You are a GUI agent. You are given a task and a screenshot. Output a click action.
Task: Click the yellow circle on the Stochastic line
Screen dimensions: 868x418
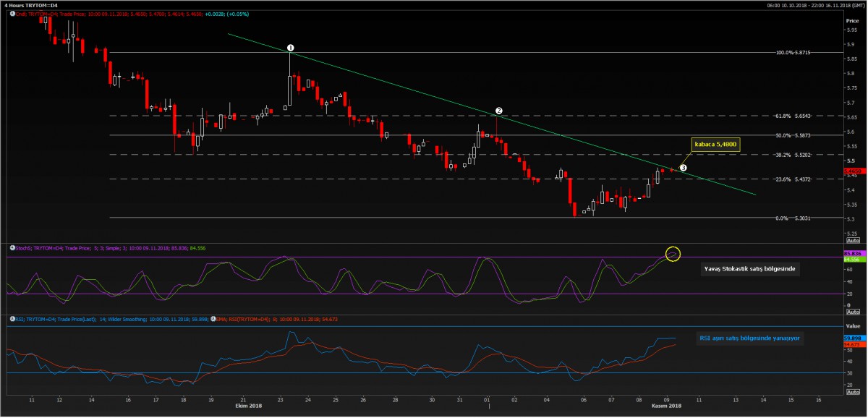click(x=673, y=254)
